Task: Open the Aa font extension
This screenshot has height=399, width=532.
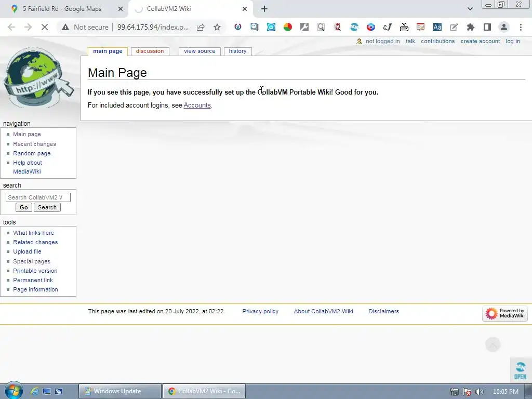Action: (x=437, y=27)
